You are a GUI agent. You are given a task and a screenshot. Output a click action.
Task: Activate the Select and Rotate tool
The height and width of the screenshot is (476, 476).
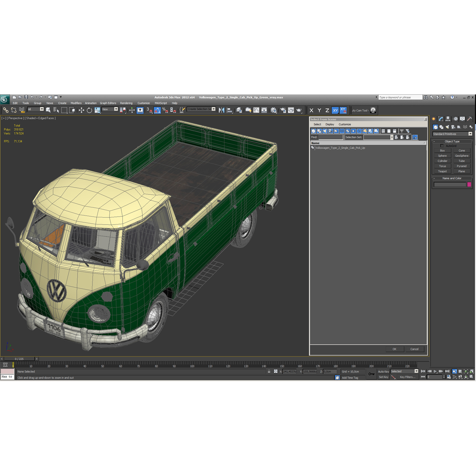tap(89, 110)
